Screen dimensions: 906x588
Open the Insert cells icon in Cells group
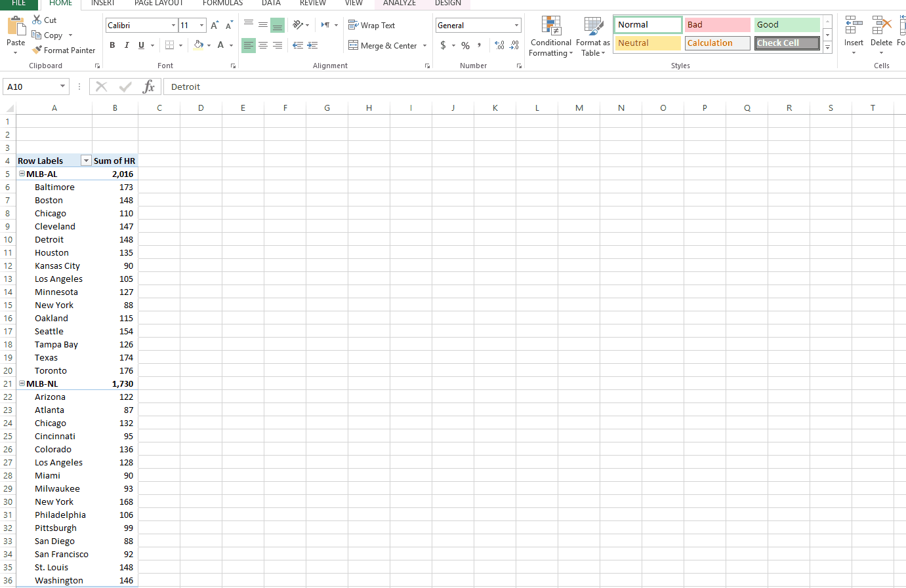coord(853,31)
